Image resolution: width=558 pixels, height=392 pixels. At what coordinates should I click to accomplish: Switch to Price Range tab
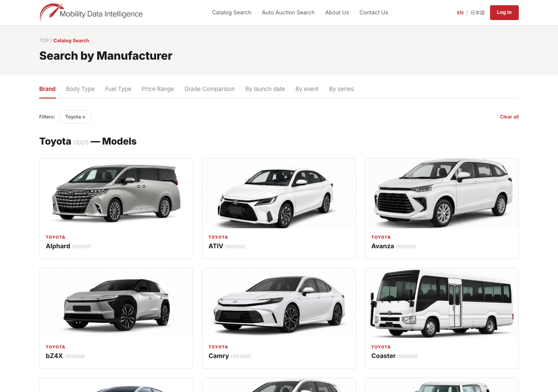tap(158, 89)
